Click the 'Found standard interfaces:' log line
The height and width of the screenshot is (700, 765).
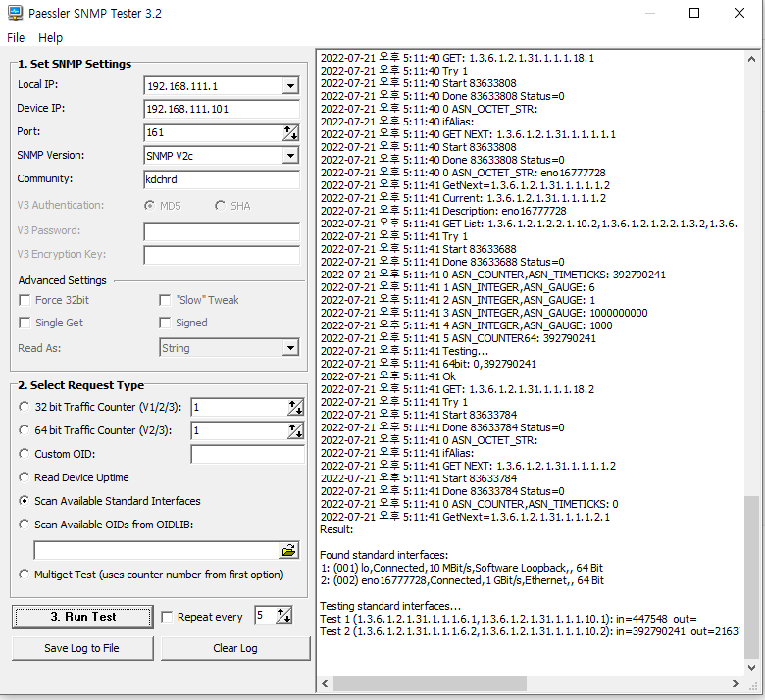pyautogui.click(x=383, y=555)
